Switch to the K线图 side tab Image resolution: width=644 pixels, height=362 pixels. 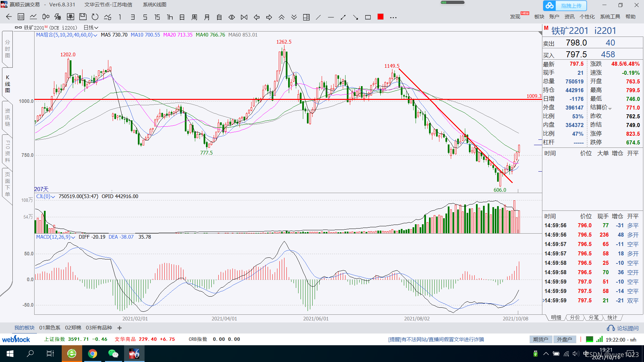(7, 84)
